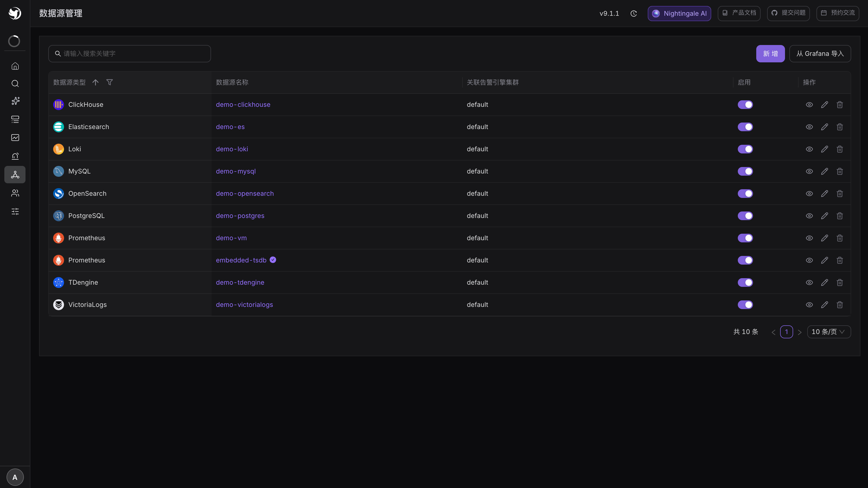Click the history clock icon beside version
Image resolution: width=868 pixels, height=488 pixels.
click(x=633, y=14)
